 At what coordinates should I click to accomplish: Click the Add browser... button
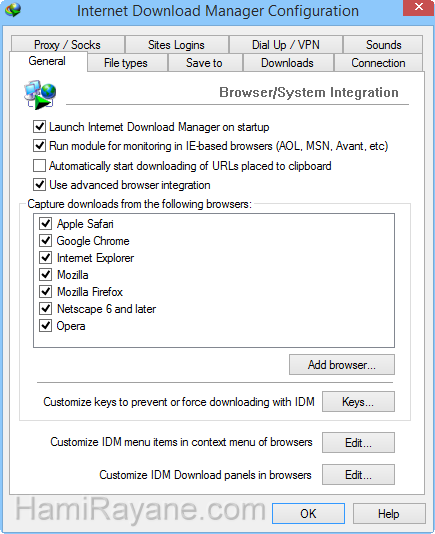pyautogui.click(x=342, y=365)
